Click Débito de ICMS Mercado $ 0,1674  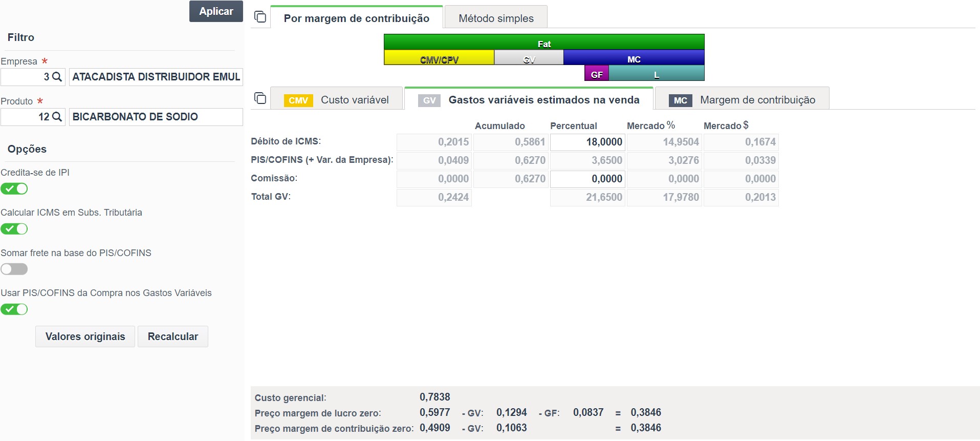[741, 142]
